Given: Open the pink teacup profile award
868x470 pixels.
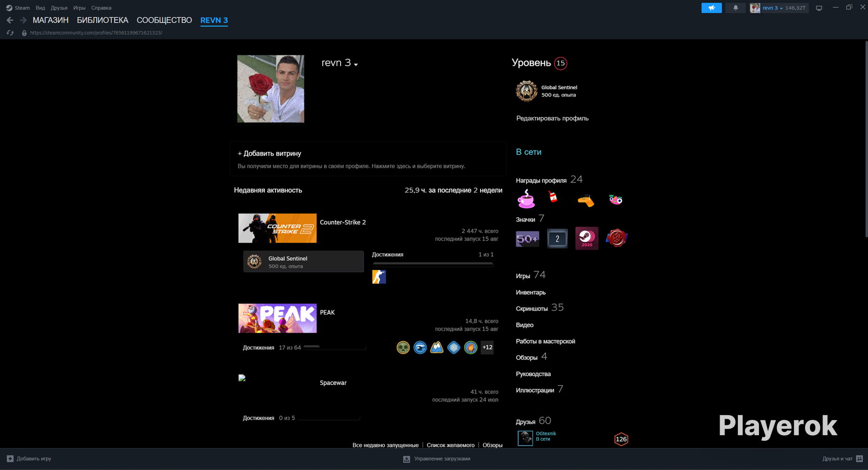Looking at the screenshot, I should tap(526, 199).
